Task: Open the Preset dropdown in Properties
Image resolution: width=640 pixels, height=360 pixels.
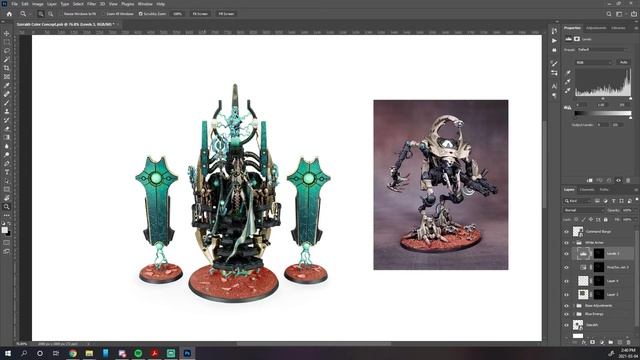Action: tap(602, 49)
